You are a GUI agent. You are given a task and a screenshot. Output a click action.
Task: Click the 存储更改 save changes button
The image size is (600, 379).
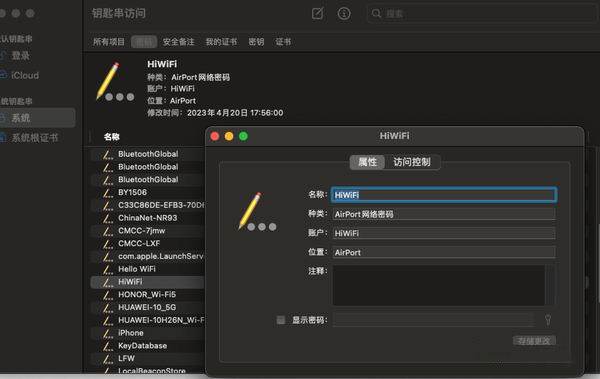tap(534, 341)
